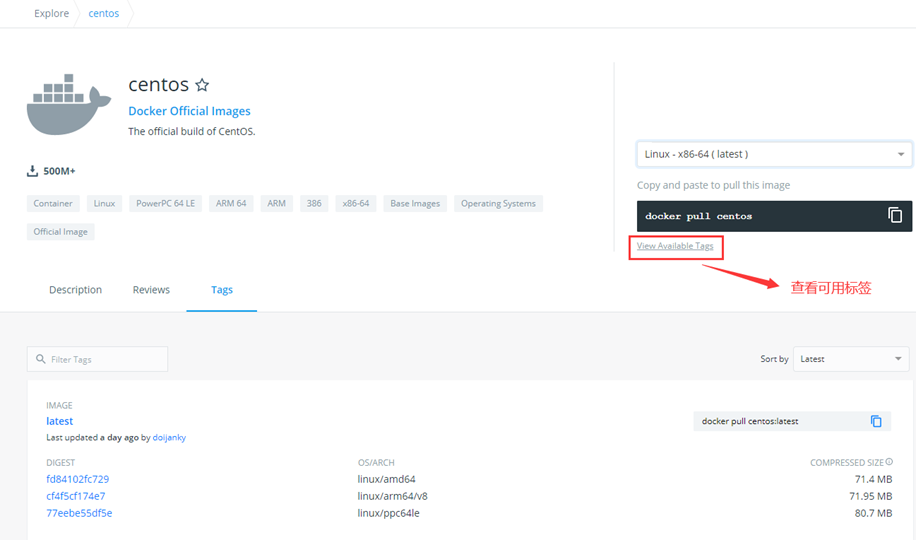Click the 500M+ downloads text
The image size is (916, 540).
pyautogui.click(x=59, y=171)
